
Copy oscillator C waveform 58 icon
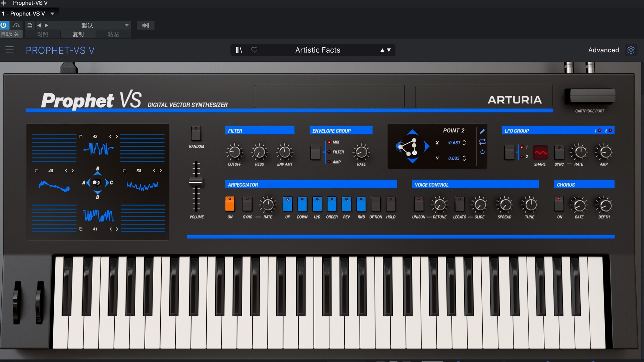tap(124, 171)
